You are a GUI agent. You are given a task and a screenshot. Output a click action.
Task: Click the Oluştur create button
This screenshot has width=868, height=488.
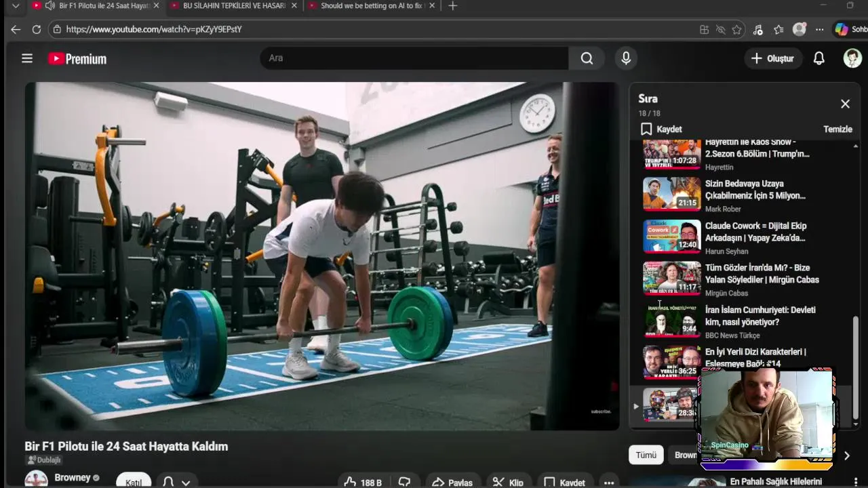[x=772, y=58]
